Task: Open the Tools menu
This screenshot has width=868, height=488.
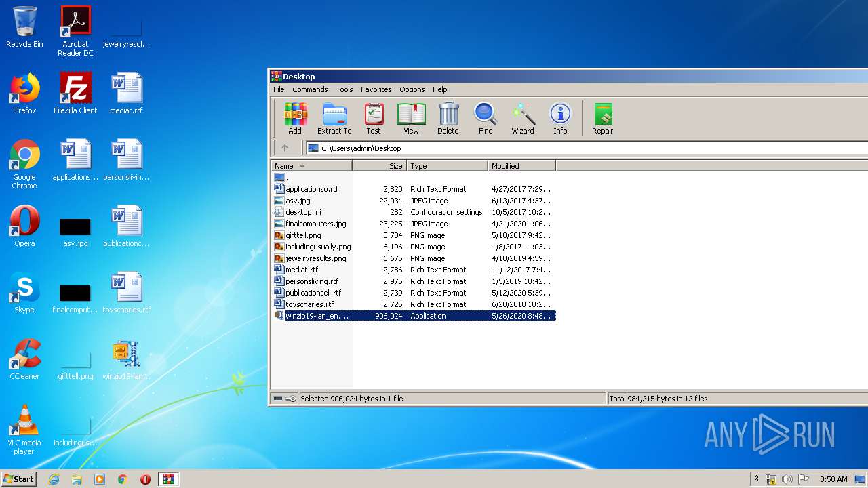Action: pos(344,89)
